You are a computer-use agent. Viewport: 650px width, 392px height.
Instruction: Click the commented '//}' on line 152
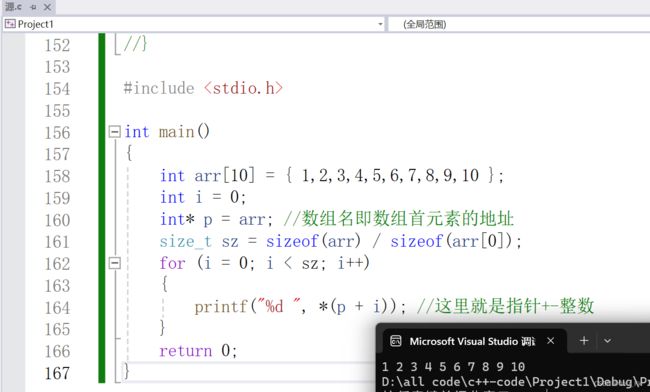(135, 44)
